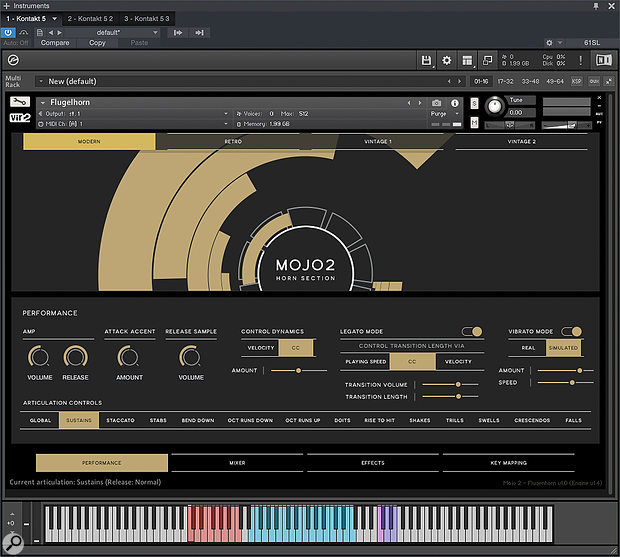620x557 pixels.
Task: Select Real vibrato mode
Action: (528, 348)
